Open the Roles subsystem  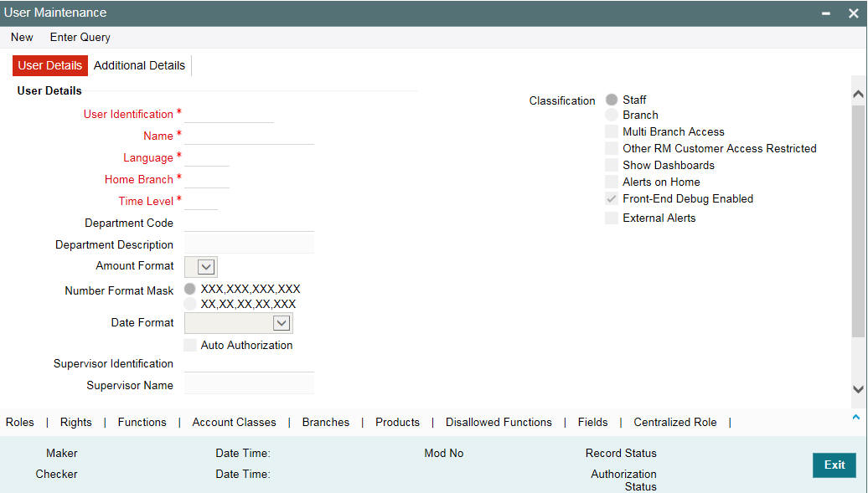coord(20,422)
